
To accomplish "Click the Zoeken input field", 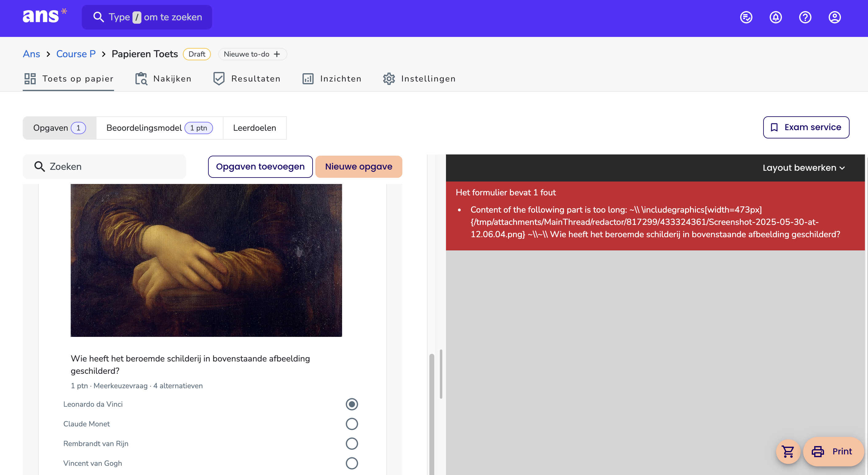I will 105,166.
